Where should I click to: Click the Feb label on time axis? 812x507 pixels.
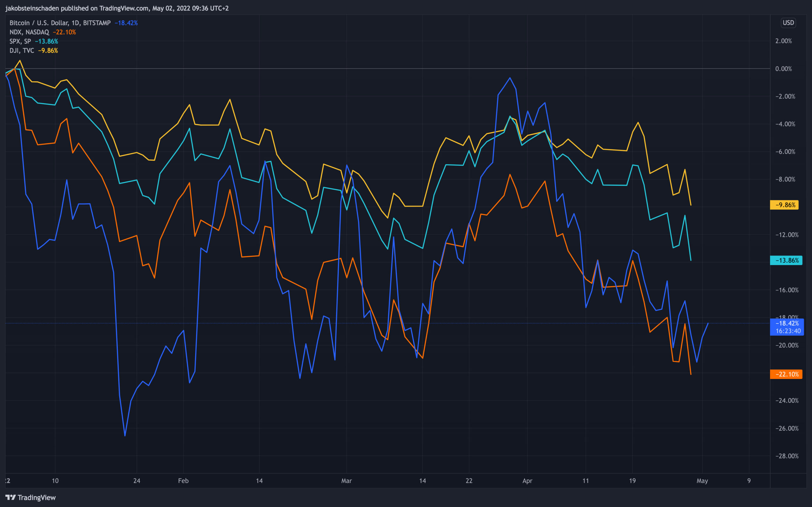(x=183, y=481)
